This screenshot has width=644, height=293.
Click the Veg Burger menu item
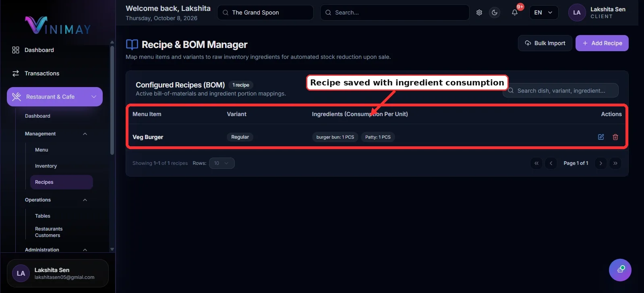(x=148, y=137)
